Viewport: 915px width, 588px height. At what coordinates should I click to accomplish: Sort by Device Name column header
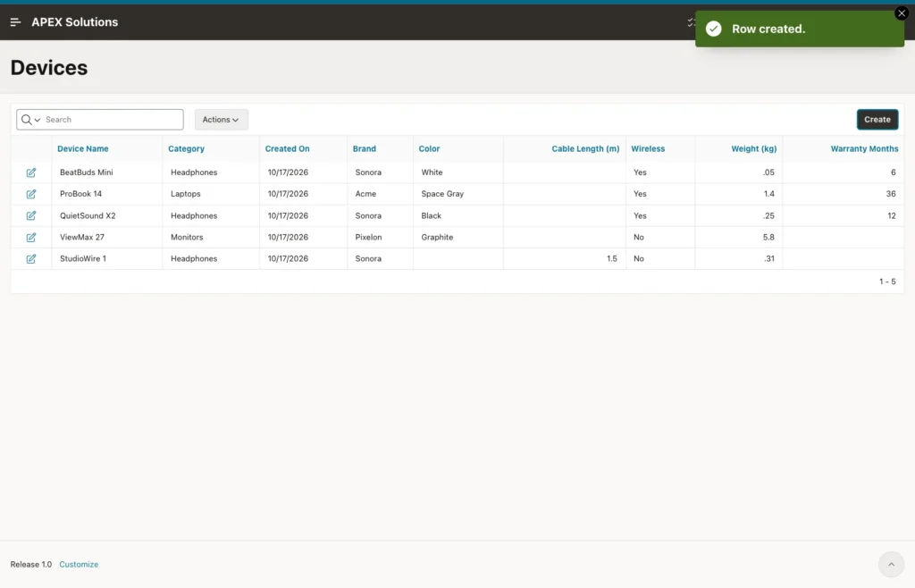(x=83, y=148)
